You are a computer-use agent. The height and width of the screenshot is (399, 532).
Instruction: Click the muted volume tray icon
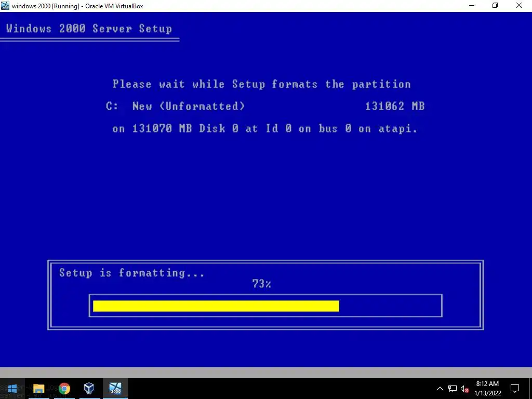[465, 389]
